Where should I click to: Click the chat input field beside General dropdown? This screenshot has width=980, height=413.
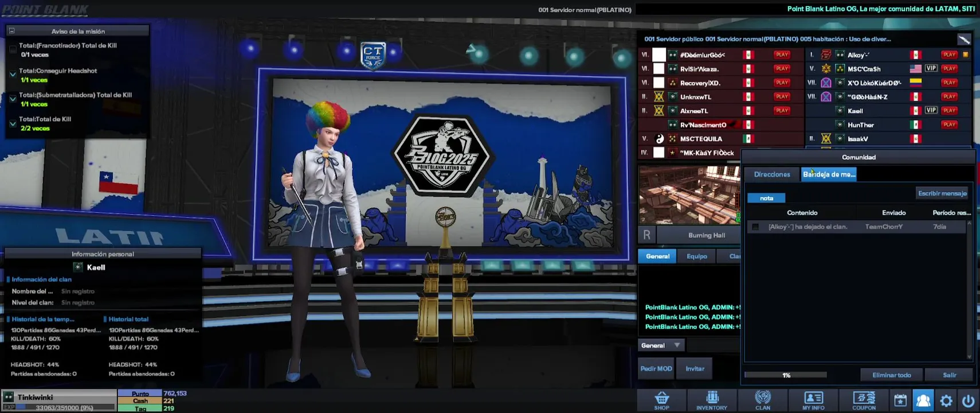(714, 345)
